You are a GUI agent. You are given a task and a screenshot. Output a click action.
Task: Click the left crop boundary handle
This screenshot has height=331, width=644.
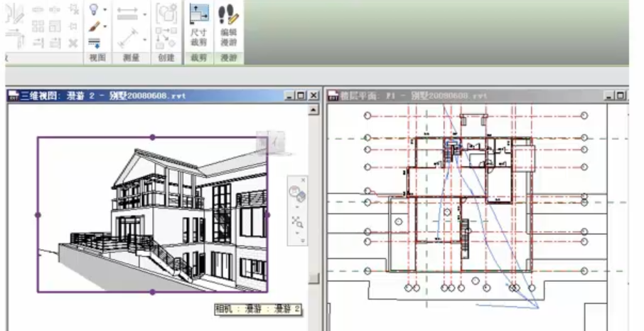click(x=38, y=214)
